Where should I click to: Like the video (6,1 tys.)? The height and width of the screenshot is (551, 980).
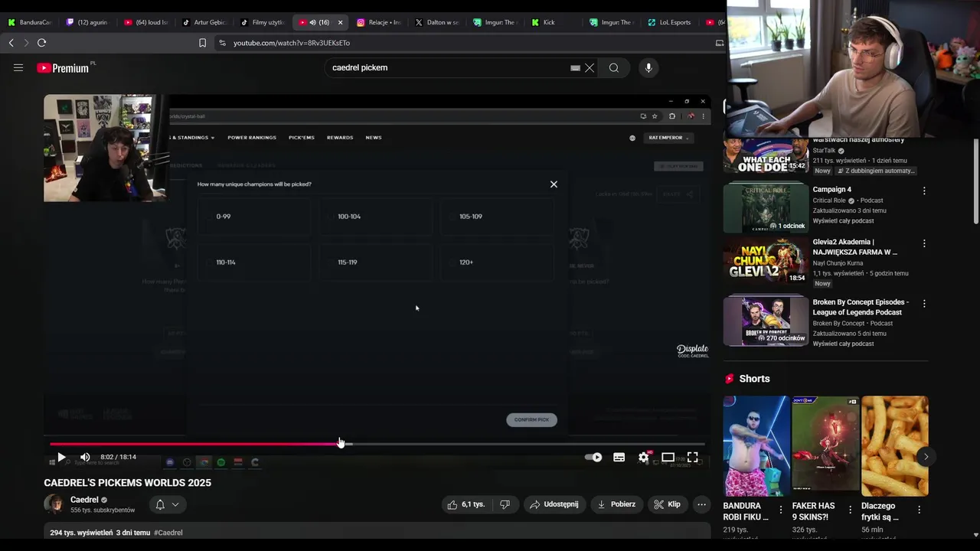pos(466,504)
